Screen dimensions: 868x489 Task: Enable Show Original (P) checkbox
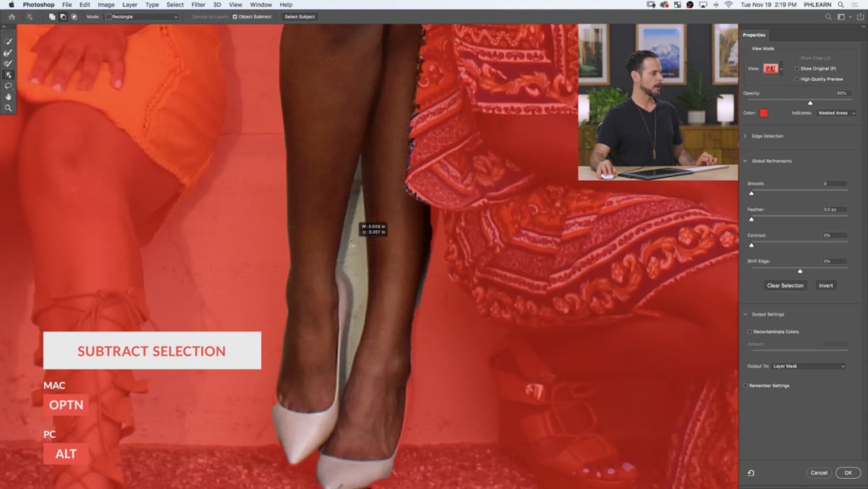coord(796,69)
